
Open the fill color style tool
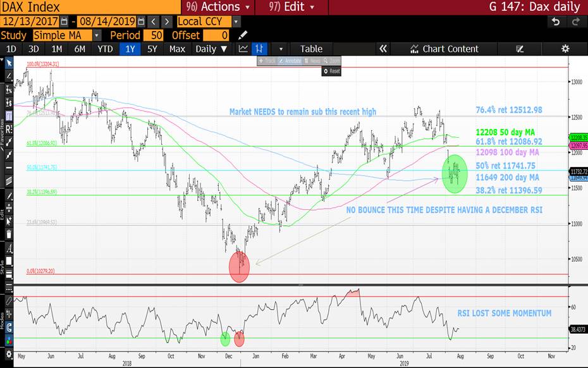pyautogui.click(x=9, y=262)
